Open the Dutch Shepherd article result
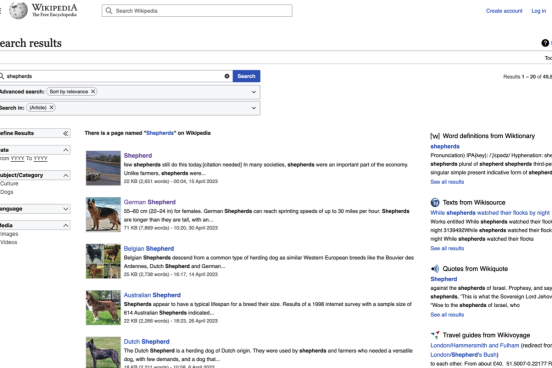The width and height of the screenshot is (552, 368). (146, 342)
